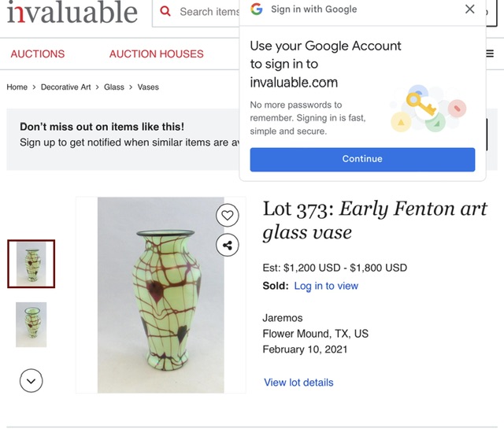The width and height of the screenshot is (504, 429).
Task: Open the hamburger menu icon
Action: [x=489, y=54]
